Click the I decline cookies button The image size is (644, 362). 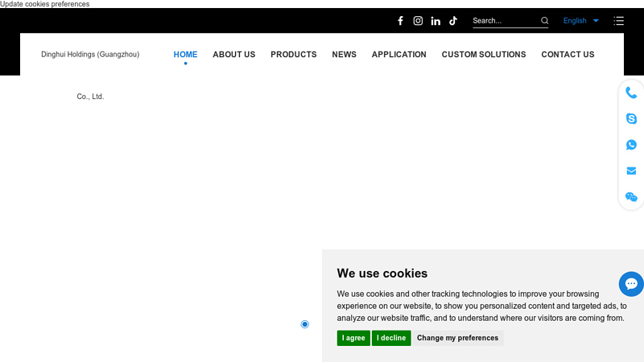(x=391, y=338)
